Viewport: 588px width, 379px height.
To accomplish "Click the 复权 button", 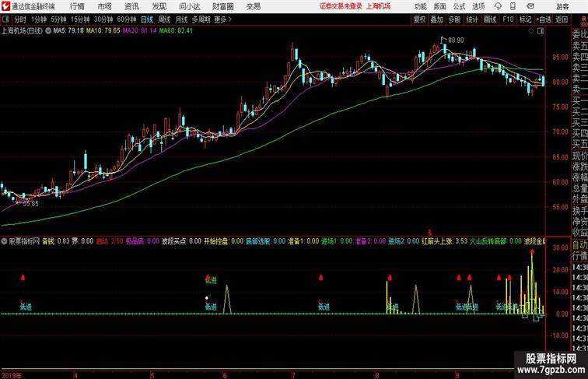I will [x=419, y=19].
